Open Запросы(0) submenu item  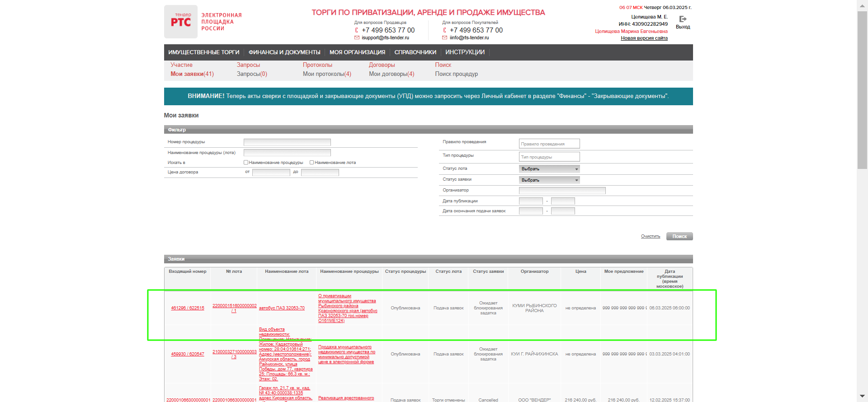pos(252,74)
